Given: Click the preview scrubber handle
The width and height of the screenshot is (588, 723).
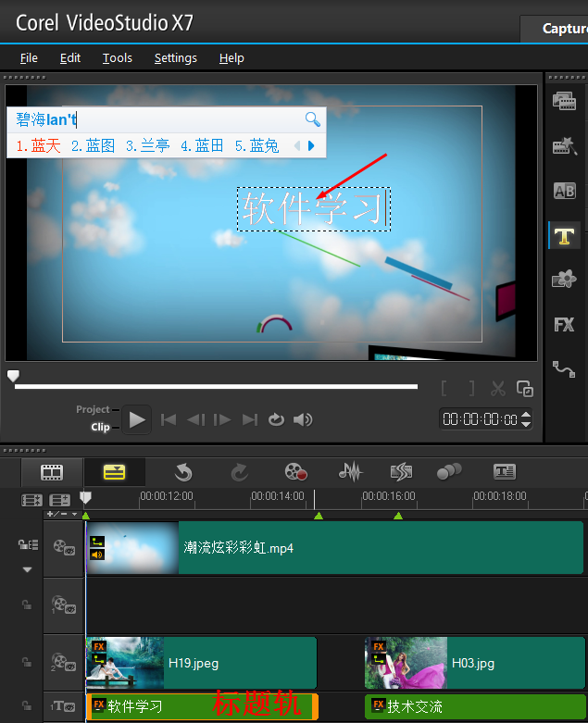Looking at the screenshot, I should click(x=13, y=376).
